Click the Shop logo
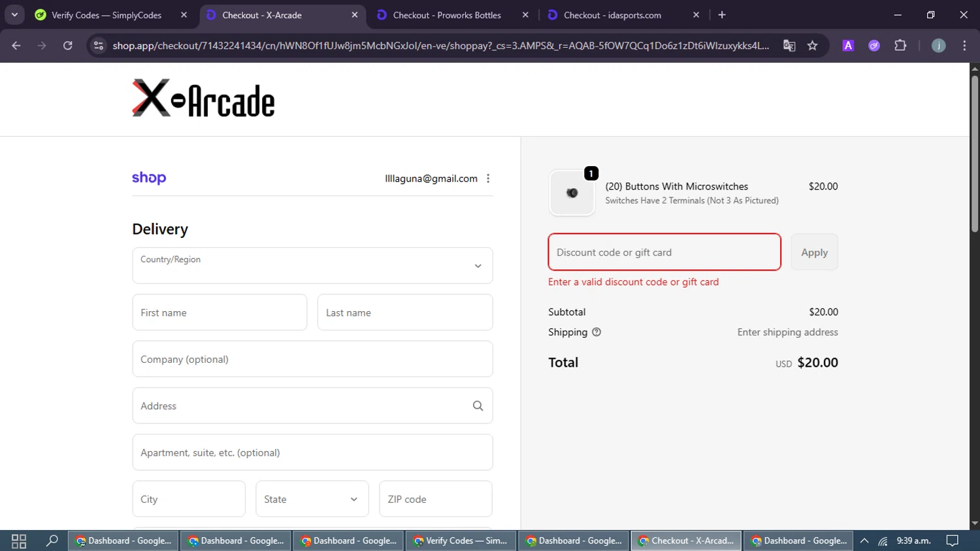Image resolution: width=980 pixels, height=551 pixels. (149, 178)
